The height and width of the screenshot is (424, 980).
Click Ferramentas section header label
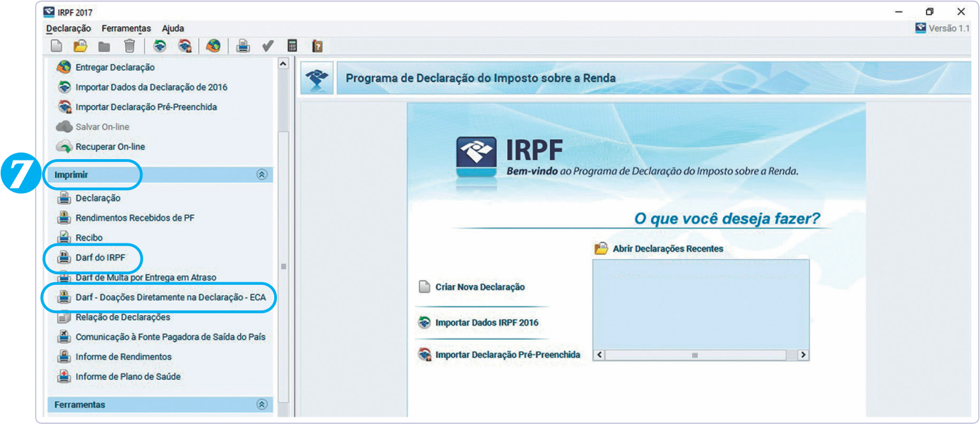click(80, 405)
